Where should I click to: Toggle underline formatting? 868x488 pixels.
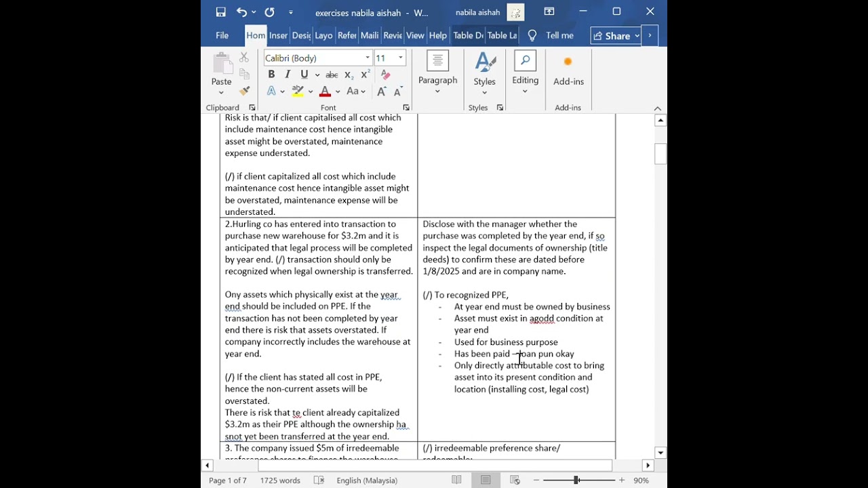[x=304, y=75]
